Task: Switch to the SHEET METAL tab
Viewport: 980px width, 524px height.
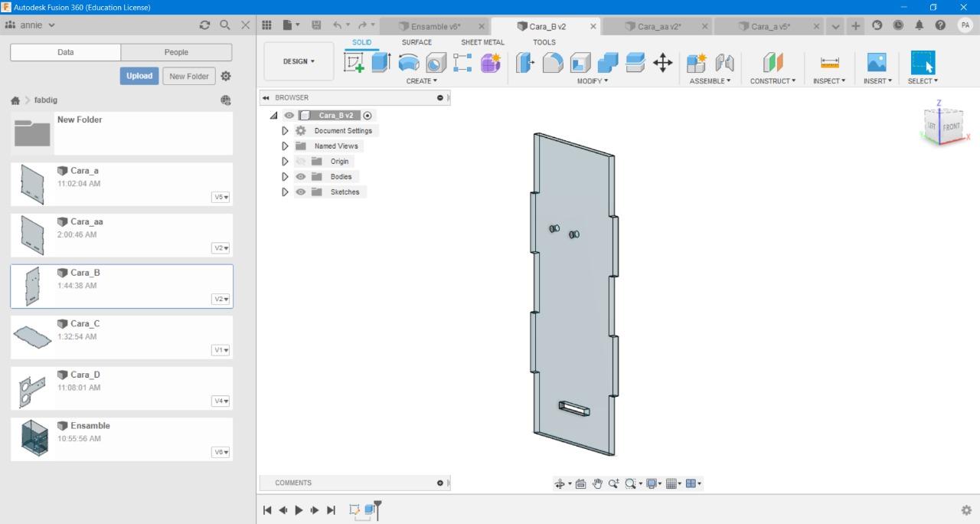Action: tap(482, 42)
